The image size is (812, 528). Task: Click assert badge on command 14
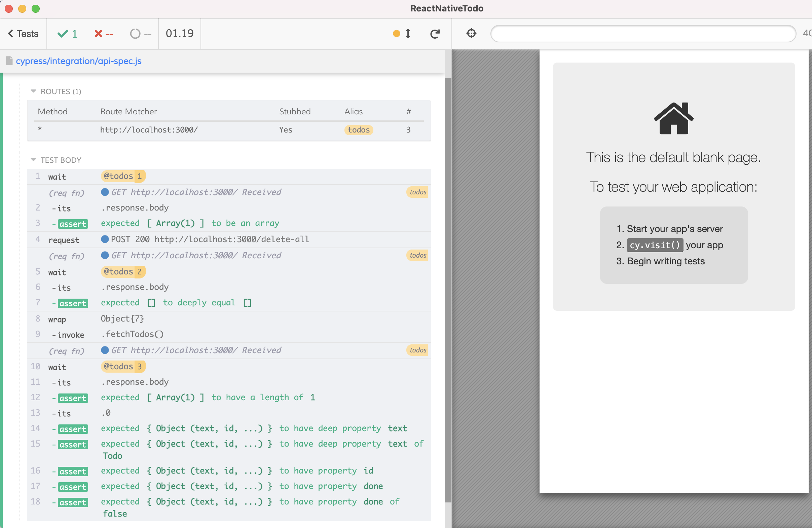tap(73, 429)
